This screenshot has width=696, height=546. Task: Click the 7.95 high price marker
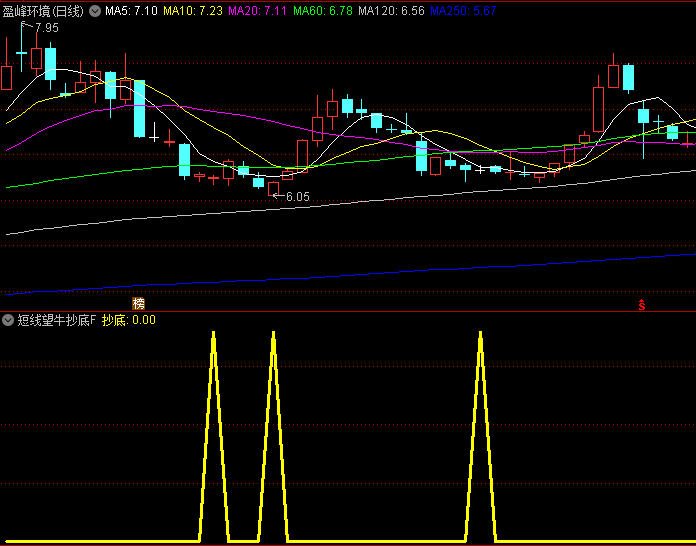[46, 28]
